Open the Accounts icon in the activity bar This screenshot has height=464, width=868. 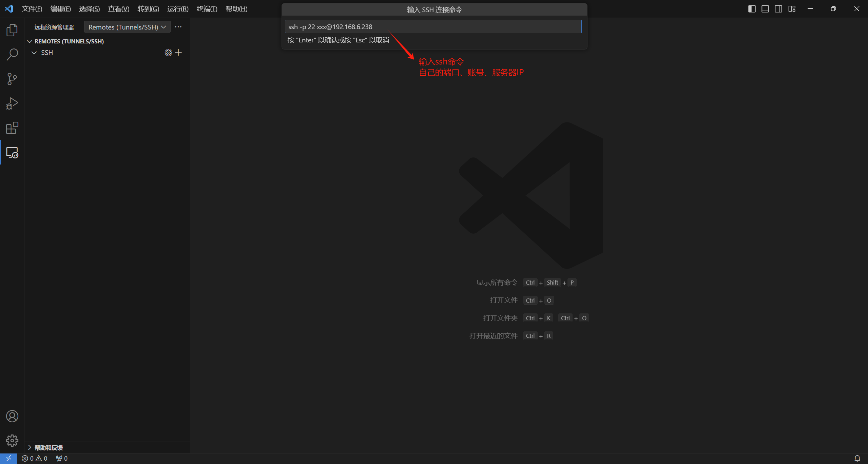click(x=12, y=416)
